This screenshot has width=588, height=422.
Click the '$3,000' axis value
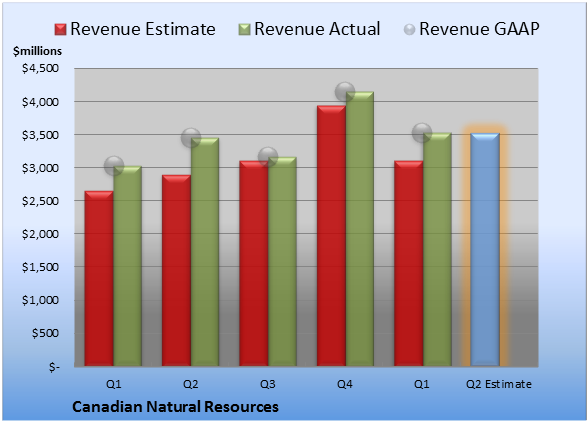(x=40, y=168)
